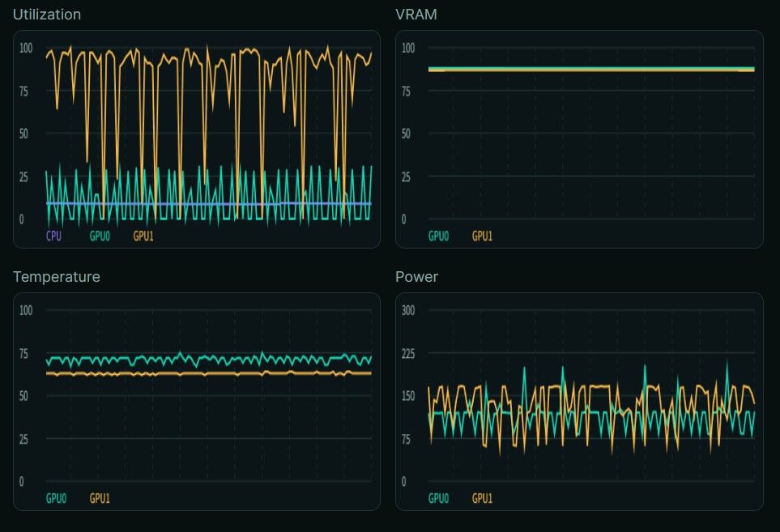Click the purple CPU line in Utilization chart
The image size is (780, 532).
[x=208, y=203]
